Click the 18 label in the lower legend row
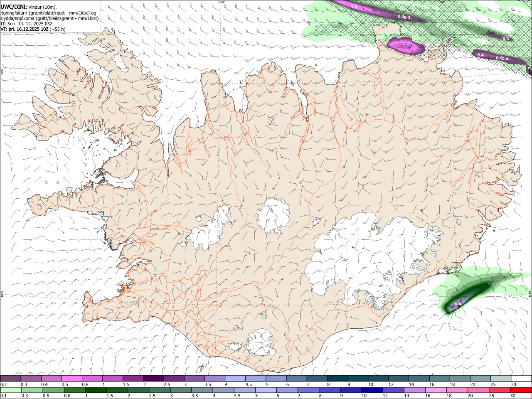The image size is (532, 399). 450,396
